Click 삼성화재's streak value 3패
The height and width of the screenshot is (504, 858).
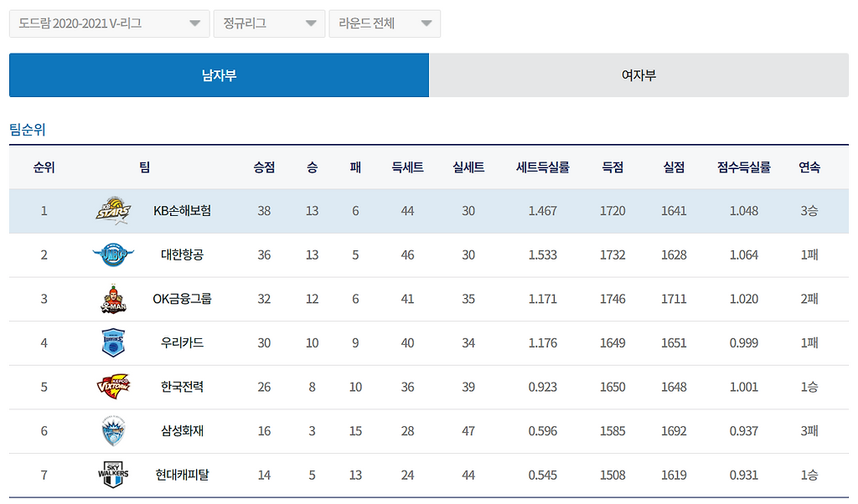click(x=809, y=431)
